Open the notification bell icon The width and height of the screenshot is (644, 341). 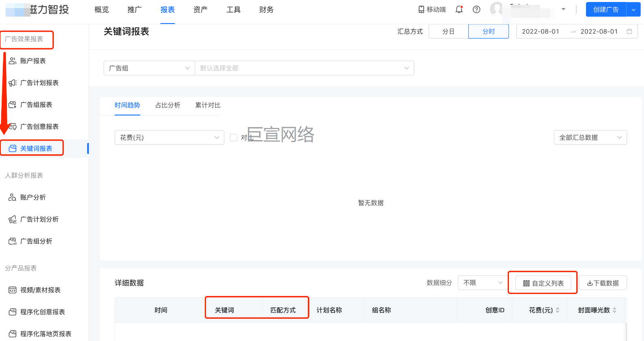pos(459,9)
